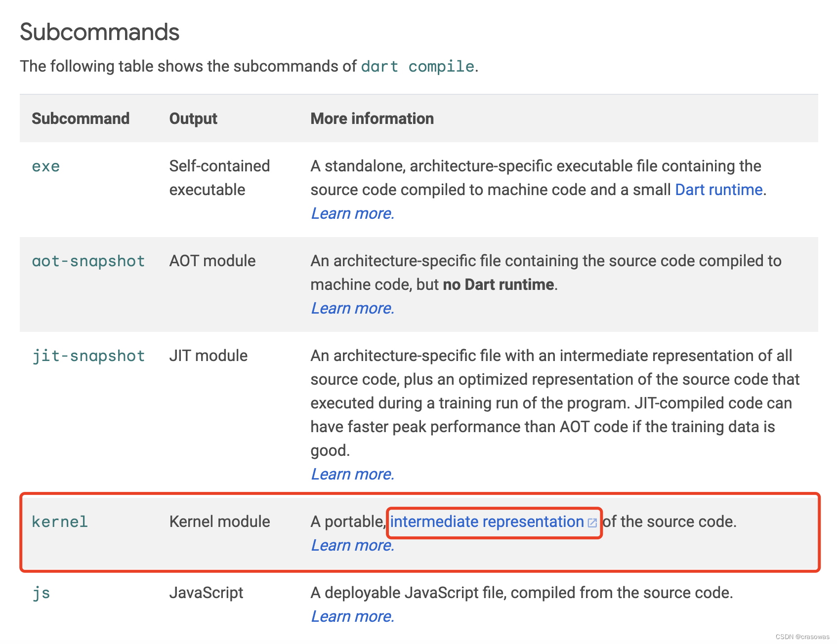Select the jit-snapshot subcommand text
The width and height of the screenshot is (837, 644).
pos(88,356)
